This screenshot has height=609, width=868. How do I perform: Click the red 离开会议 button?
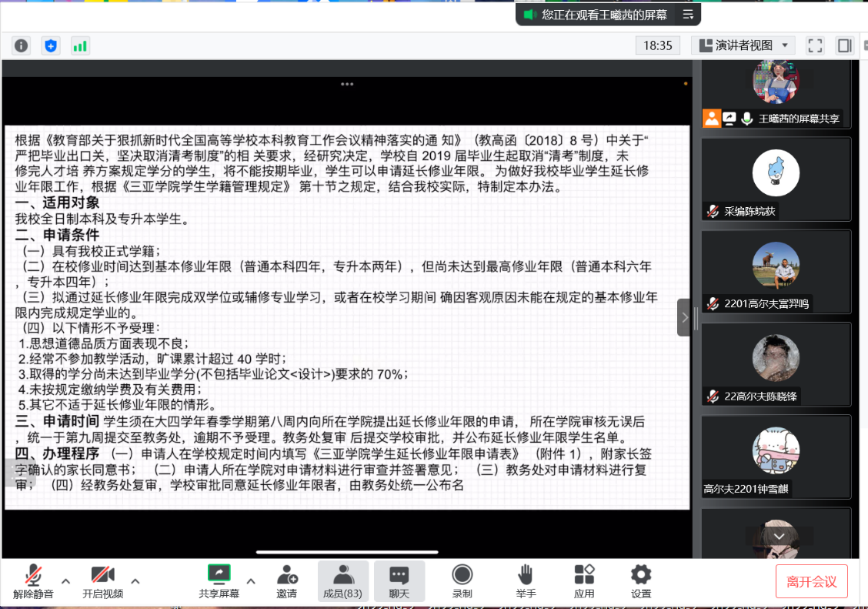811,581
